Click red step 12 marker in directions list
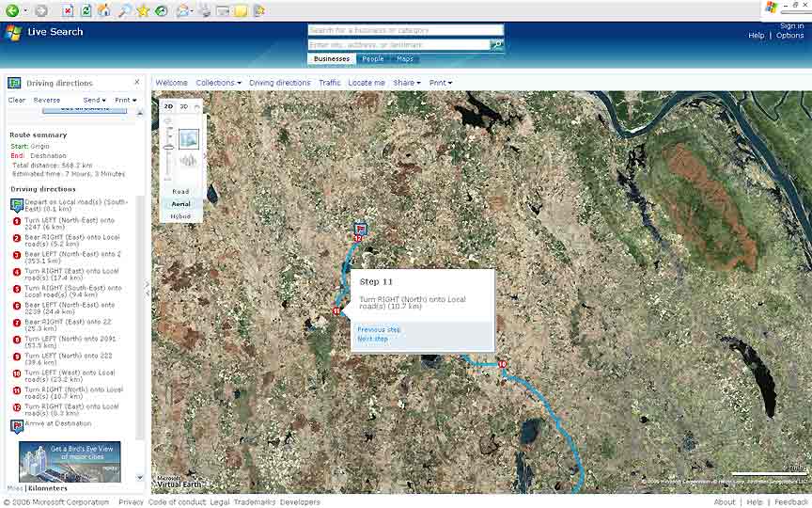The width and height of the screenshot is (812, 508). click(x=17, y=407)
